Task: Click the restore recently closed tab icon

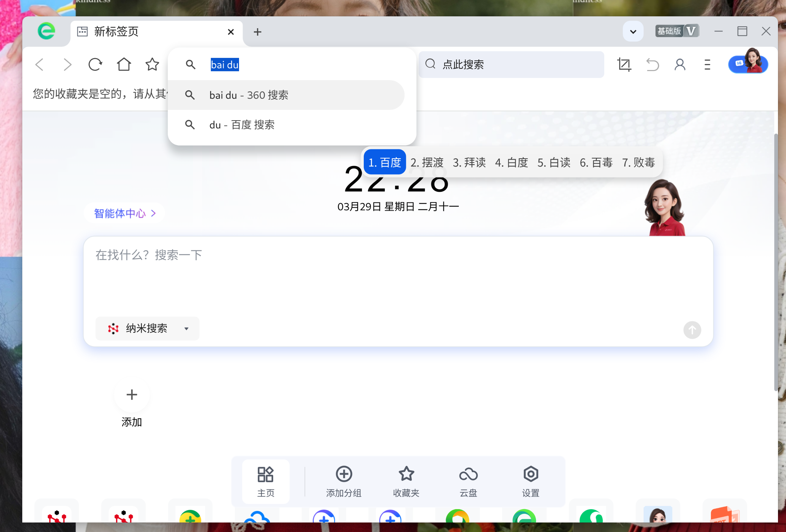Action: (652, 65)
